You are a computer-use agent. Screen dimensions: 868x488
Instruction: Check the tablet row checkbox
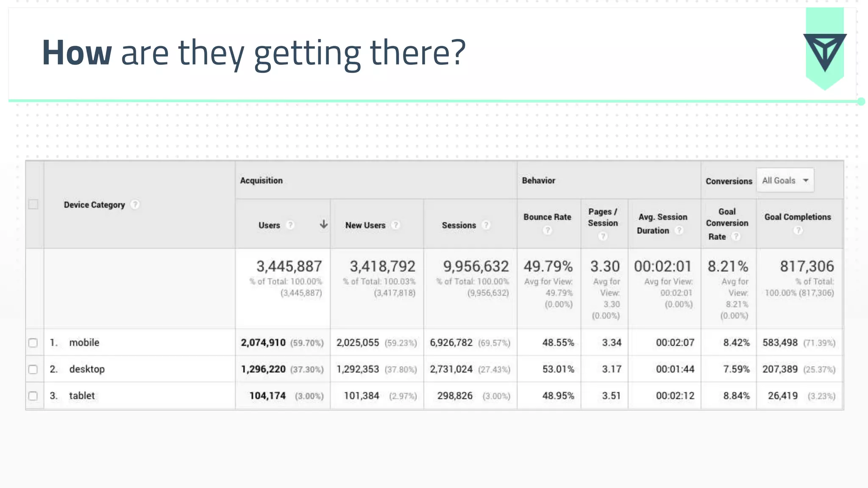(33, 396)
